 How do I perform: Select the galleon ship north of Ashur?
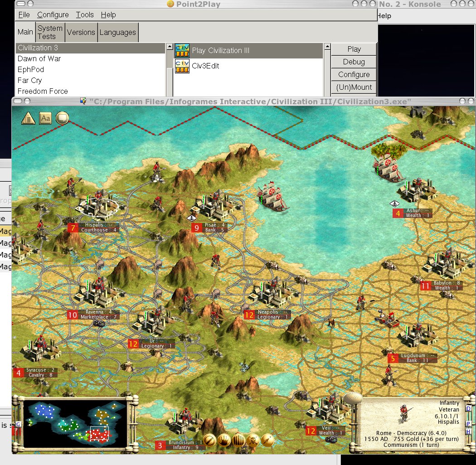[388, 168]
